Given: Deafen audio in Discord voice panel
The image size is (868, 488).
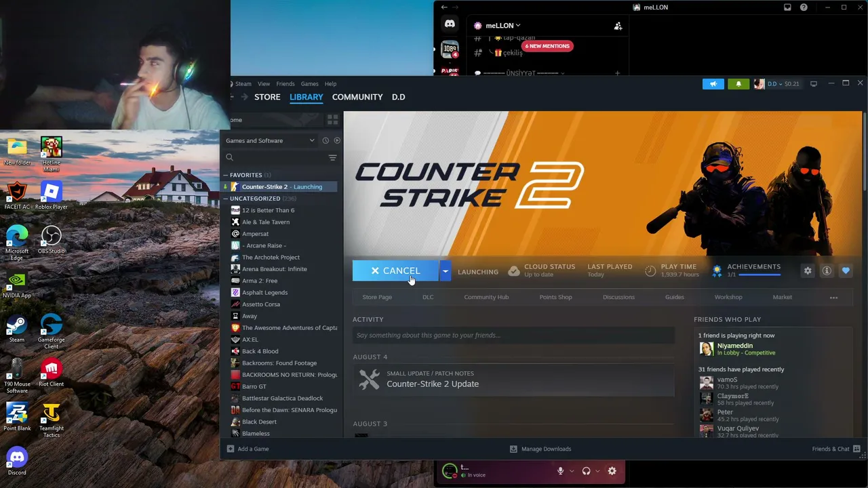Looking at the screenshot, I should [586, 471].
